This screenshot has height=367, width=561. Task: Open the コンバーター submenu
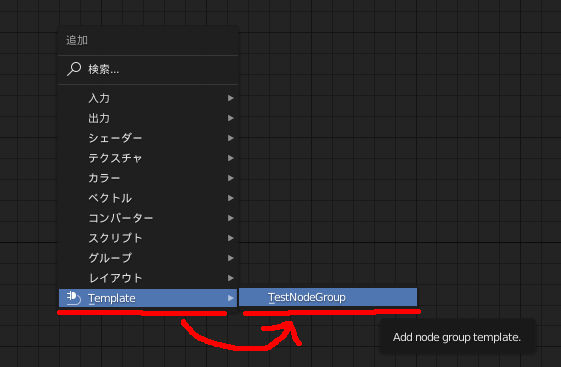[148, 218]
